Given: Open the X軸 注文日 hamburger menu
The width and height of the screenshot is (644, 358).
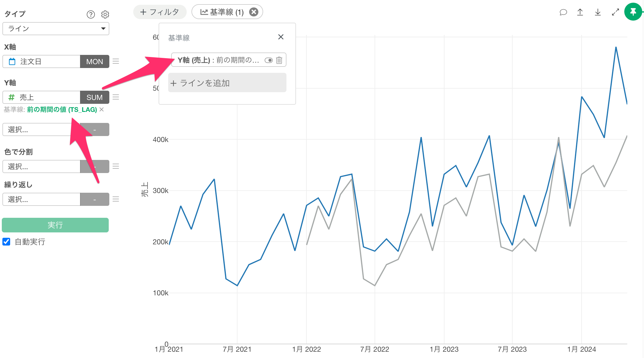Looking at the screenshot, I should point(116,61).
